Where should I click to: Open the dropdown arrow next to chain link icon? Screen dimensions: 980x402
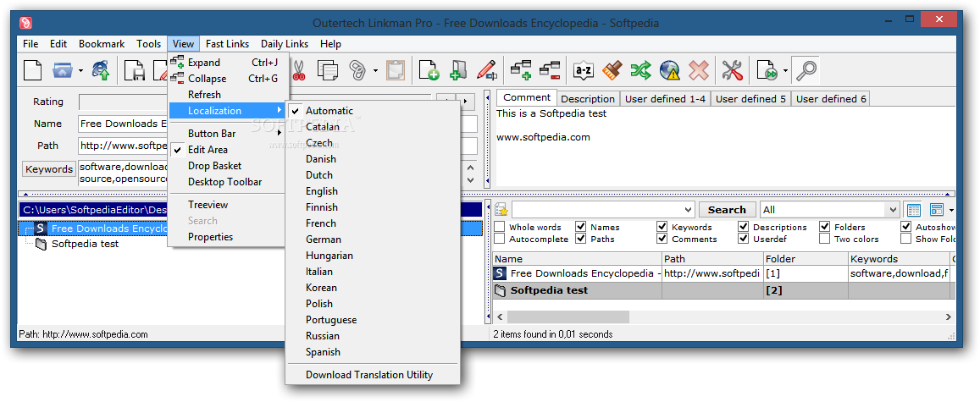pos(375,70)
